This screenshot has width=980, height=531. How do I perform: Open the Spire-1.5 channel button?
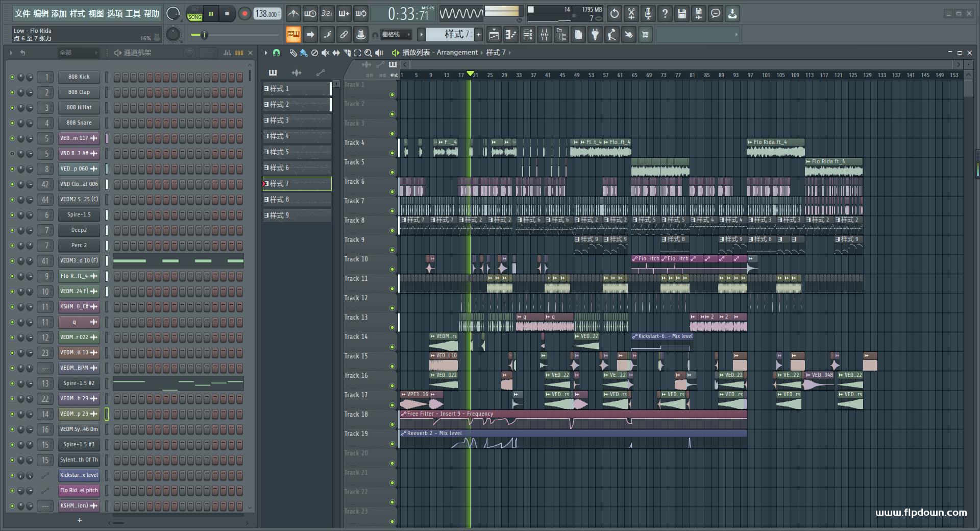coord(79,214)
